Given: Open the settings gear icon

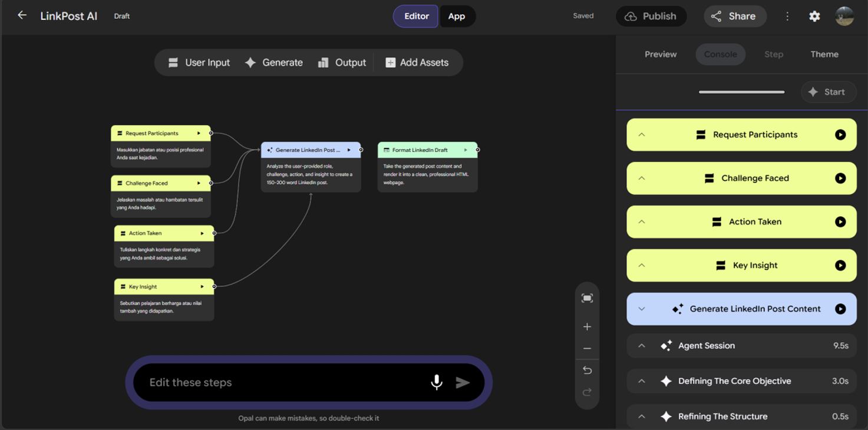Looking at the screenshot, I should pos(814,16).
